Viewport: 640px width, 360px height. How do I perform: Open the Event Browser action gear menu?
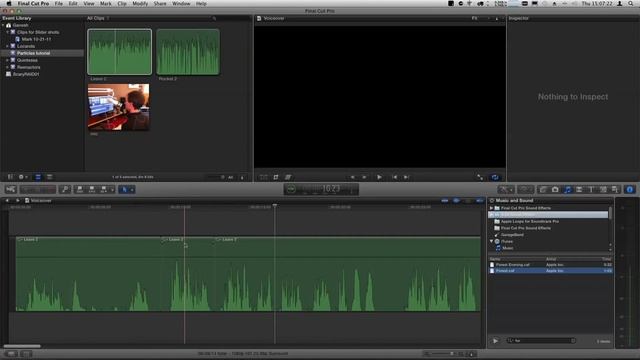22,177
